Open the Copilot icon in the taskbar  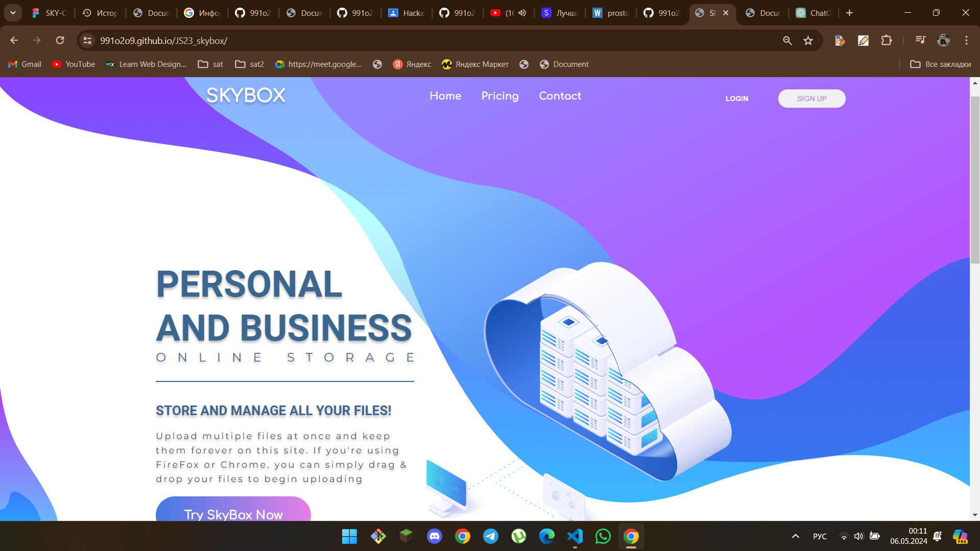(960, 536)
